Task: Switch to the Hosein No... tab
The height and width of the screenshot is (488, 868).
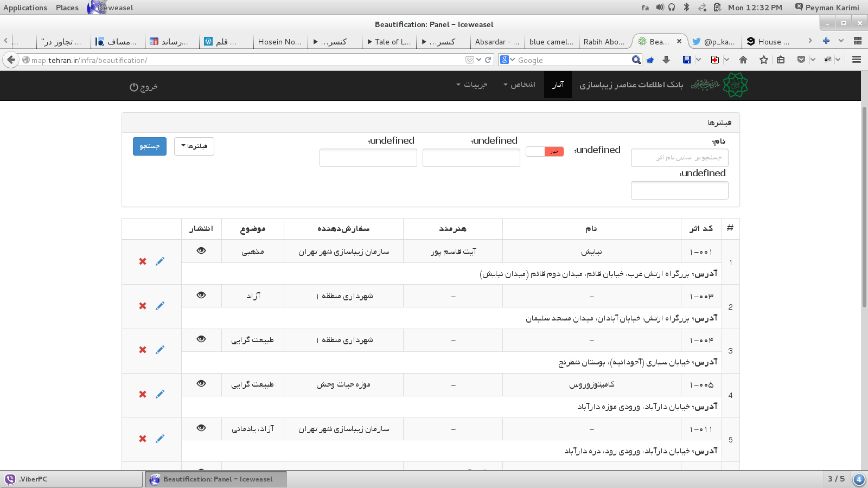Action: point(280,41)
